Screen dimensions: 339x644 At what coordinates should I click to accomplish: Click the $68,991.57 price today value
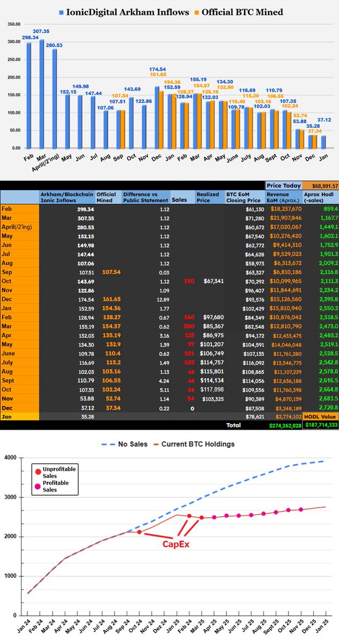pos(321,186)
